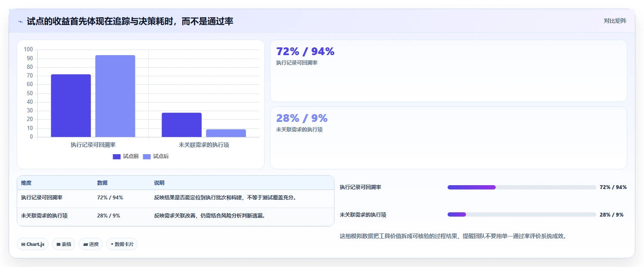This screenshot has height=267, width=644.
Task: Click the large 28% / 9% stat card value
Action: [x=302, y=118]
